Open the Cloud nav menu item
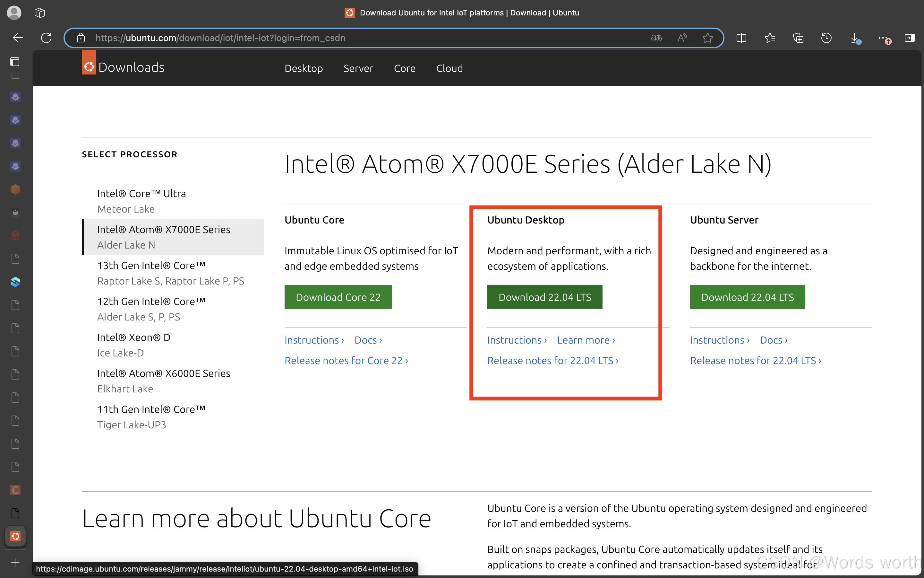 (449, 68)
